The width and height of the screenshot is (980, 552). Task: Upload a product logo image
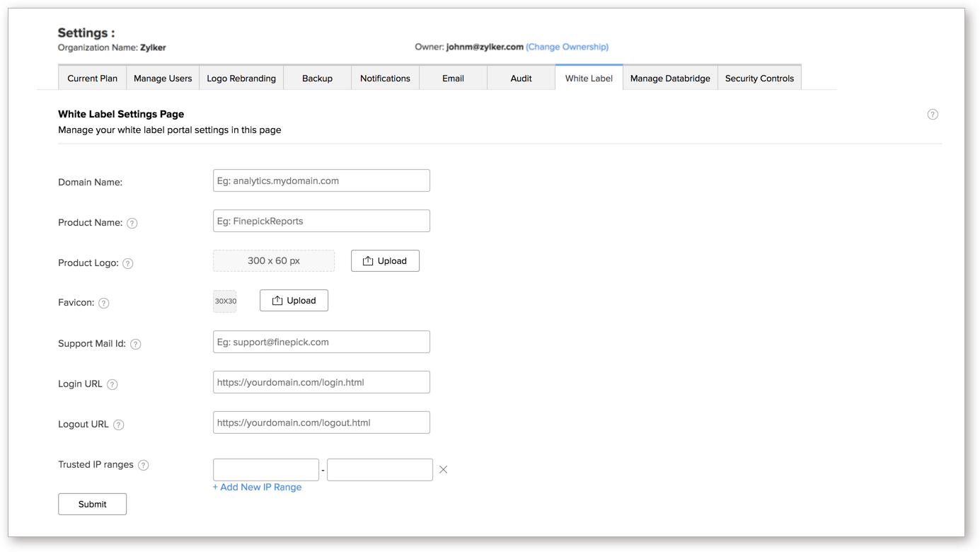385,260
